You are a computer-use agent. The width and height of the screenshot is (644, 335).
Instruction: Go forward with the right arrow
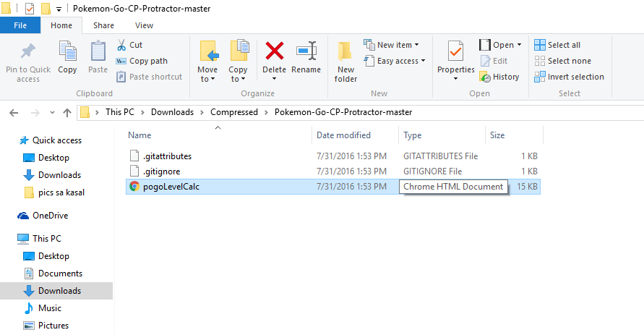tap(35, 113)
